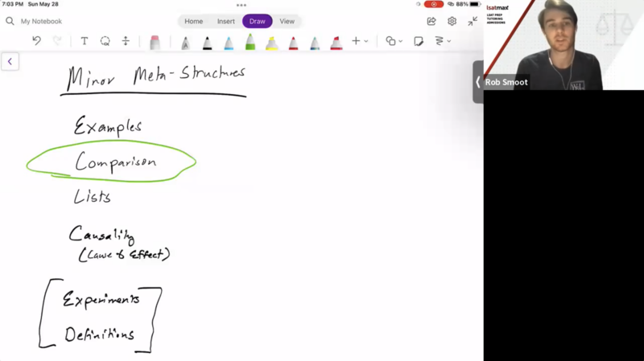
Task: Switch to the Home tab
Action: coord(193,22)
